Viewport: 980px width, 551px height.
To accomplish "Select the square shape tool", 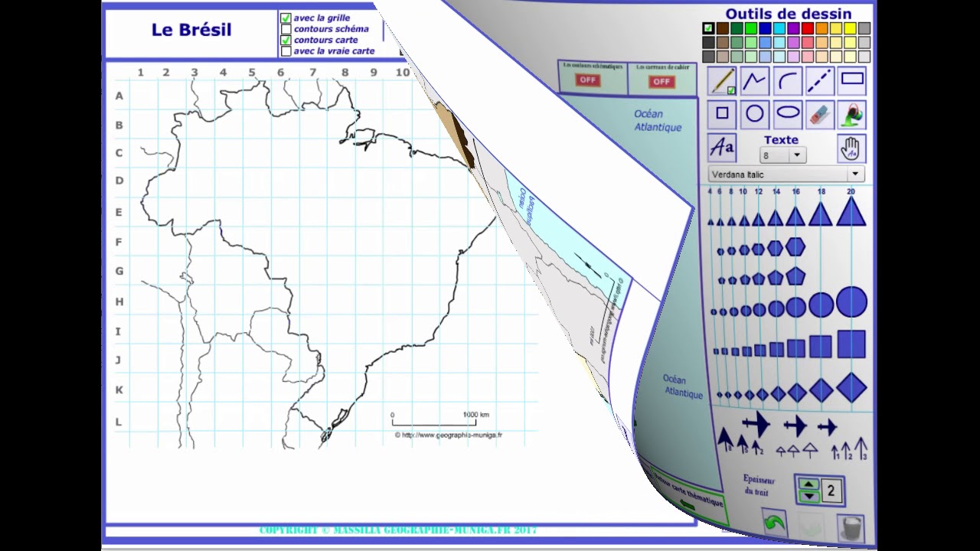I will (x=722, y=114).
